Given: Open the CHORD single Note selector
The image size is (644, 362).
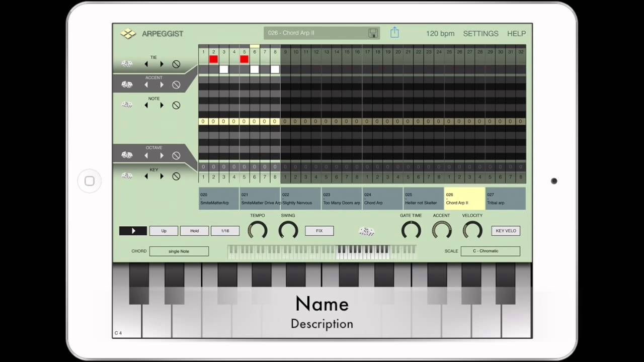Looking at the screenshot, I should tap(179, 251).
